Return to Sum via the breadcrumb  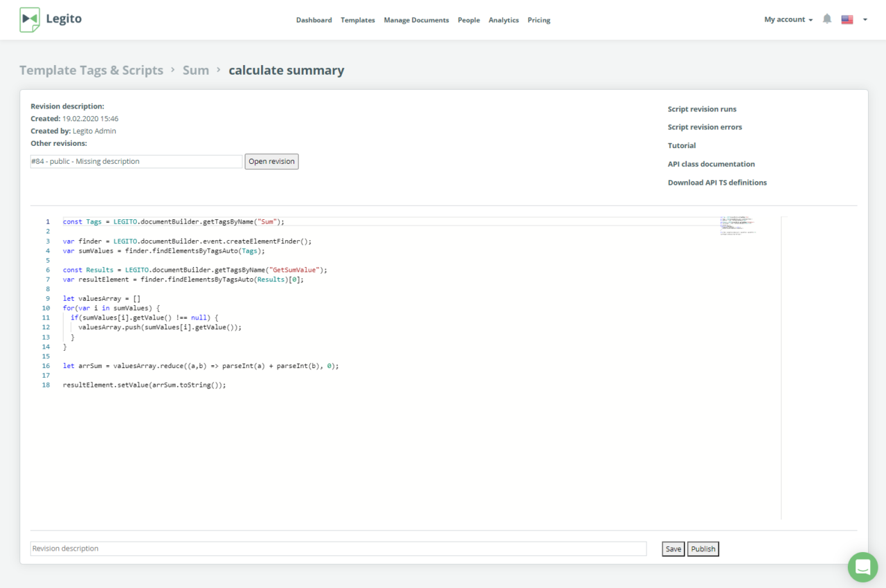195,70
